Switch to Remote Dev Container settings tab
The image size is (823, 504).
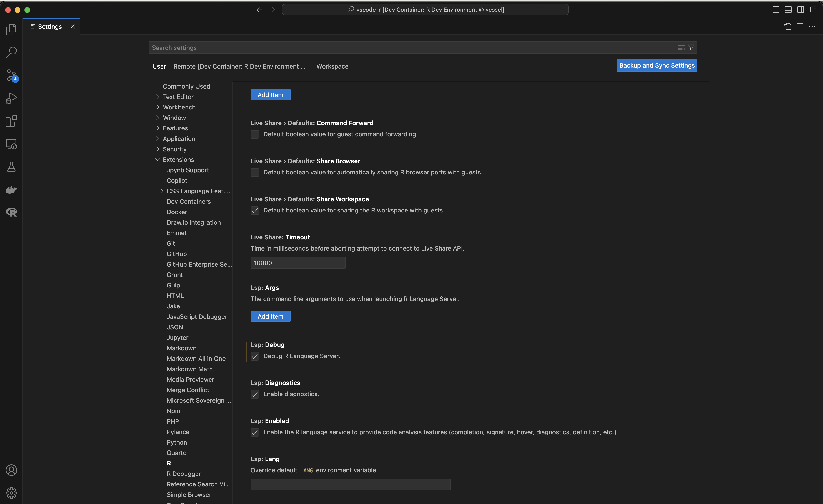click(x=239, y=66)
